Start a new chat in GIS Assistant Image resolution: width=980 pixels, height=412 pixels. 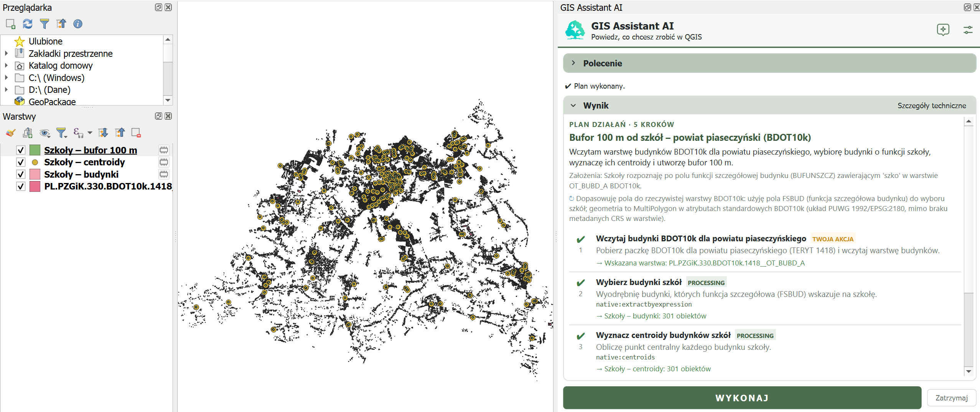(x=943, y=30)
